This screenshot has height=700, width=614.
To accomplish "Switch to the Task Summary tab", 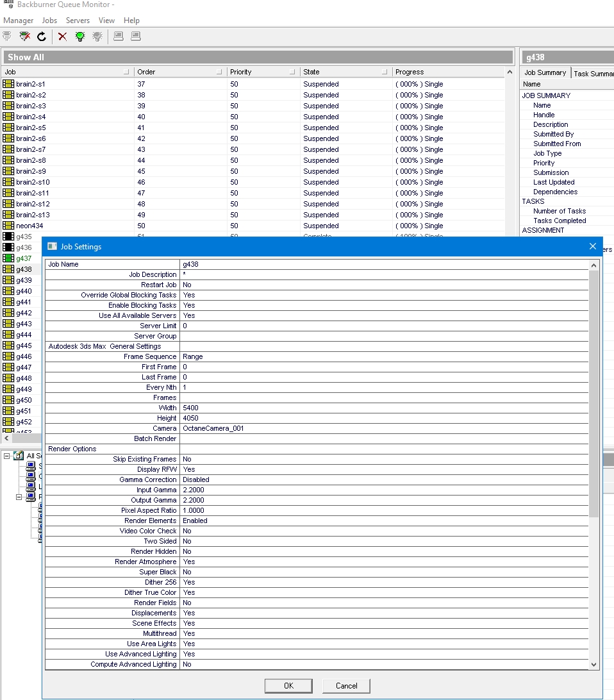I will (593, 74).
